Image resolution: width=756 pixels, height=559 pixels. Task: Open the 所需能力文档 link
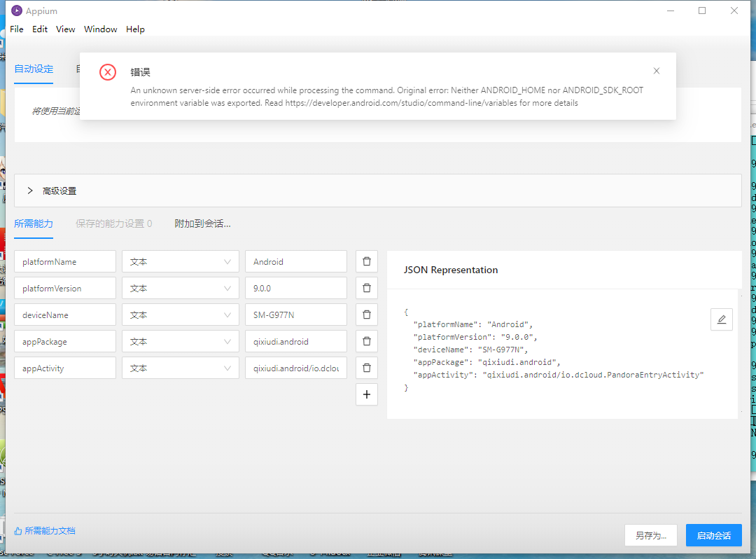pos(45,531)
